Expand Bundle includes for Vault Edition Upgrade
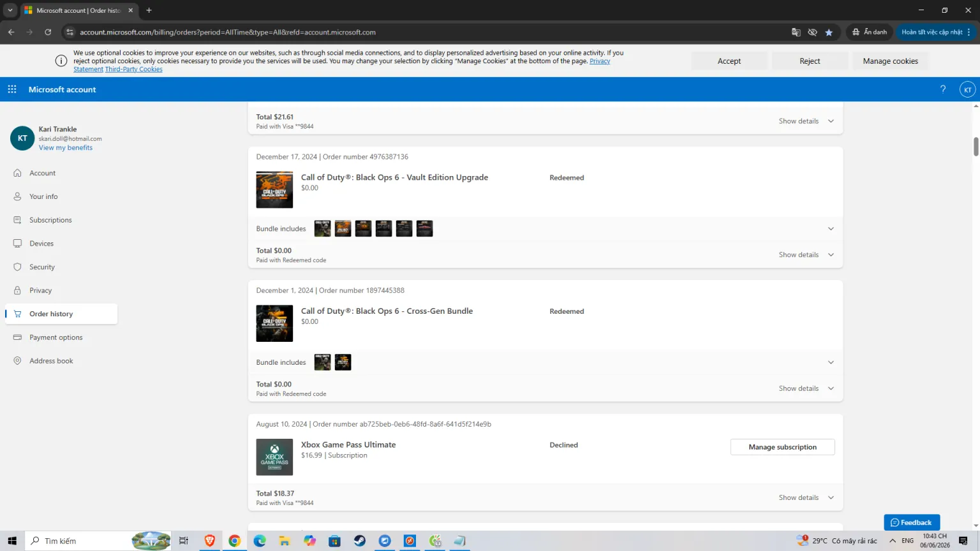The width and height of the screenshot is (980, 551). click(x=831, y=229)
